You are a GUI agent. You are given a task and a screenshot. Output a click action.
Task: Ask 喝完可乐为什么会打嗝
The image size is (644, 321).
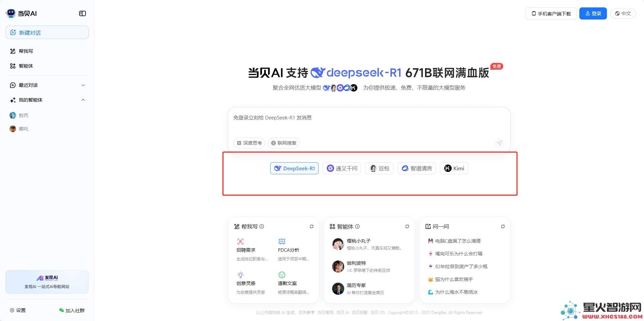(x=455, y=254)
